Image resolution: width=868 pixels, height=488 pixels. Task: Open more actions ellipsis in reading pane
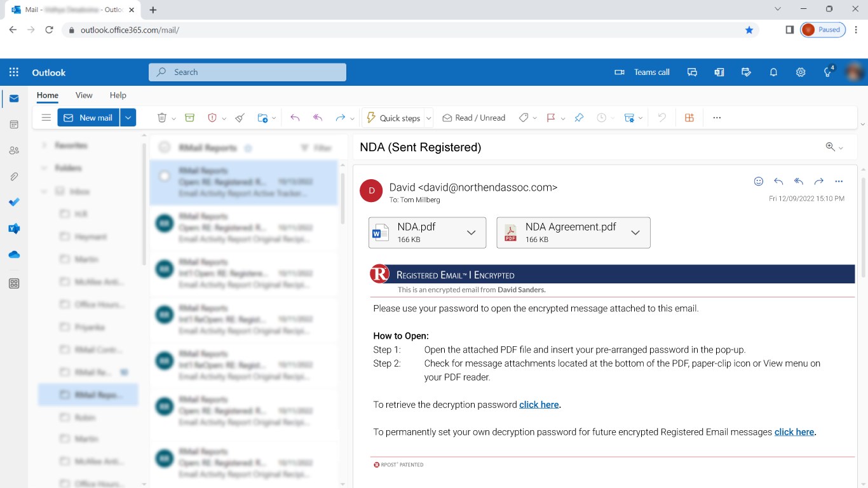point(839,181)
